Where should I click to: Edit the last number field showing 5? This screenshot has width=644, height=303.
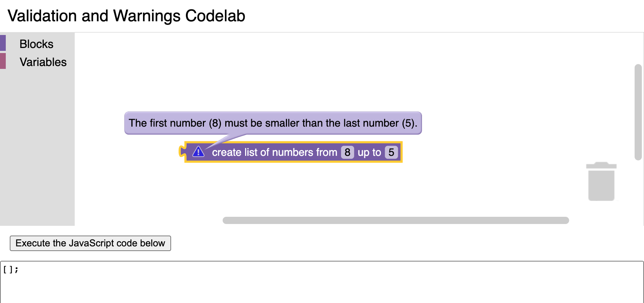pyautogui.click(x=391, y=152)
